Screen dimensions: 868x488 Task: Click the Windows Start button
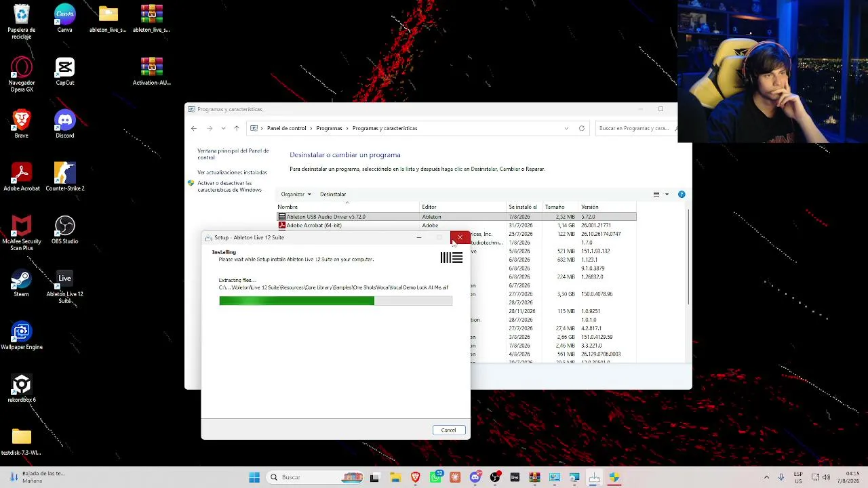pos(254,477)
